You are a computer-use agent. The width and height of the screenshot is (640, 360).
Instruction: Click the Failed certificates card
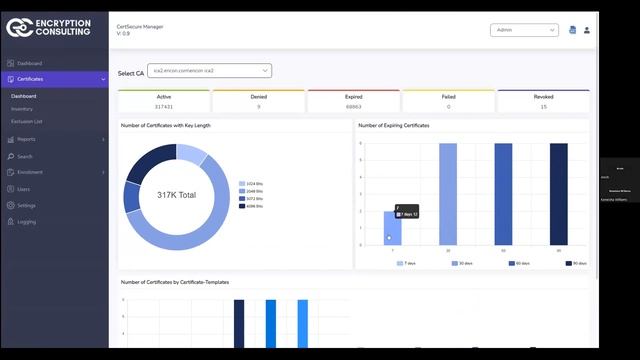(449, 101)
